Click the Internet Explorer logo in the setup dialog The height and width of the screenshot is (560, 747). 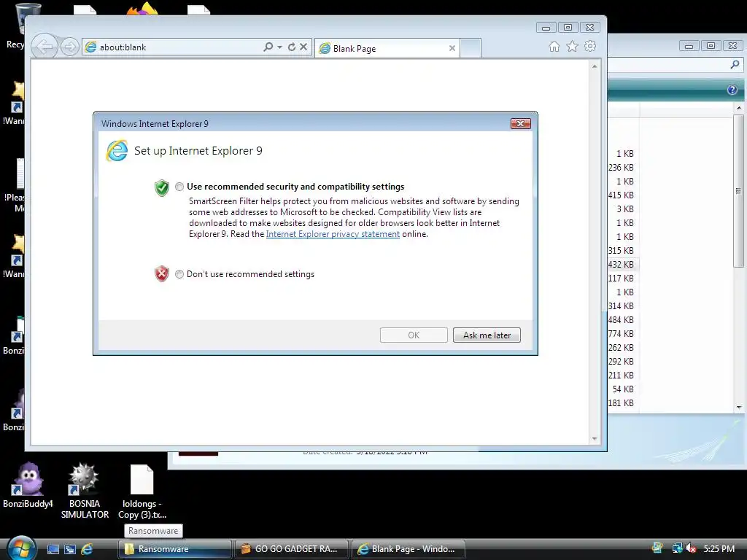(x=117, y=151)
